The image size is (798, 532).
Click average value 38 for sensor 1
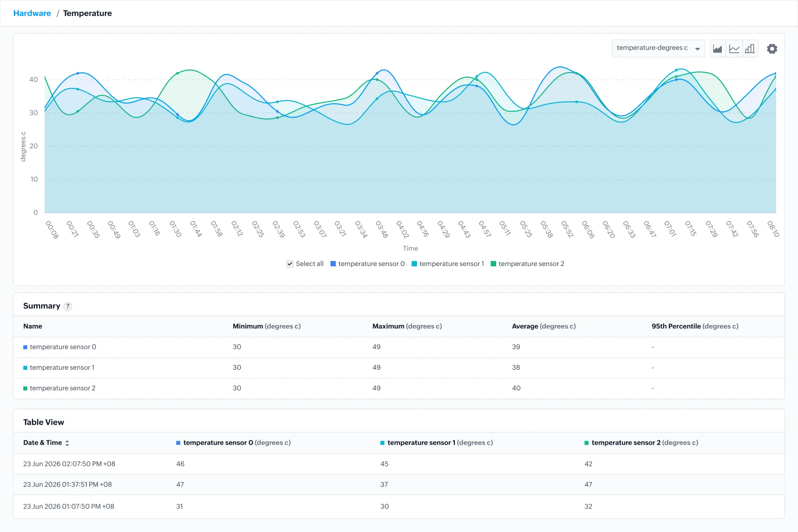516,368
